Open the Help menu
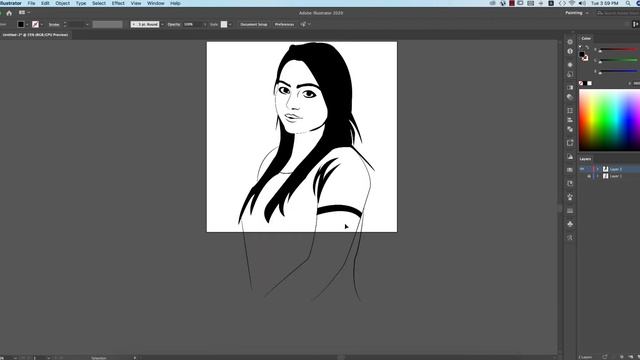Viewport: 640px width, 360px height. [x=175, y=3]
